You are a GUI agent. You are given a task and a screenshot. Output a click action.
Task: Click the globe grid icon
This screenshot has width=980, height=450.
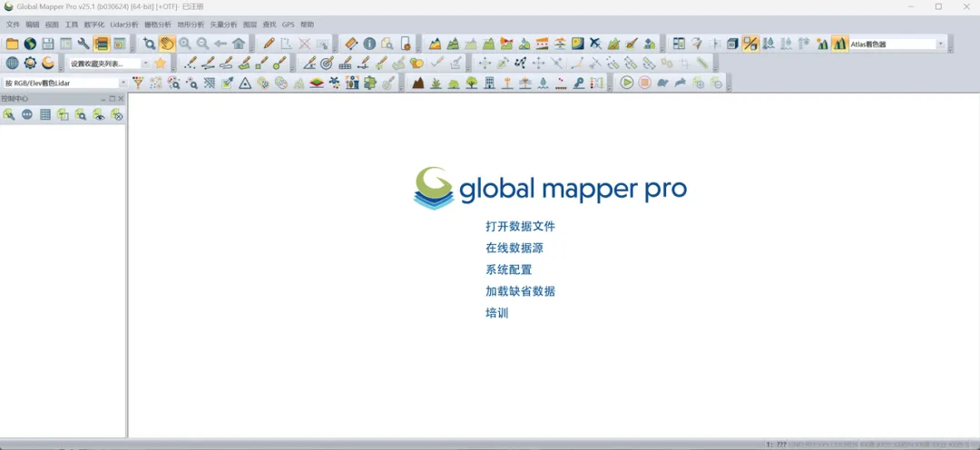(12, 64)
